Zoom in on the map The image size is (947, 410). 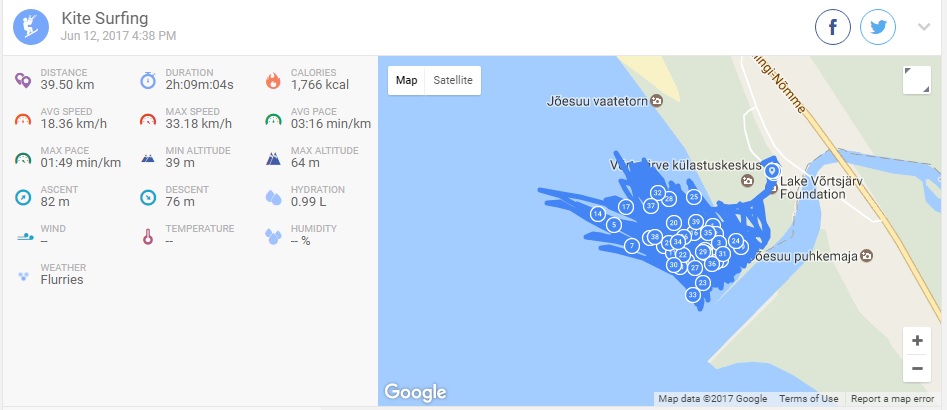coord(916,341)
